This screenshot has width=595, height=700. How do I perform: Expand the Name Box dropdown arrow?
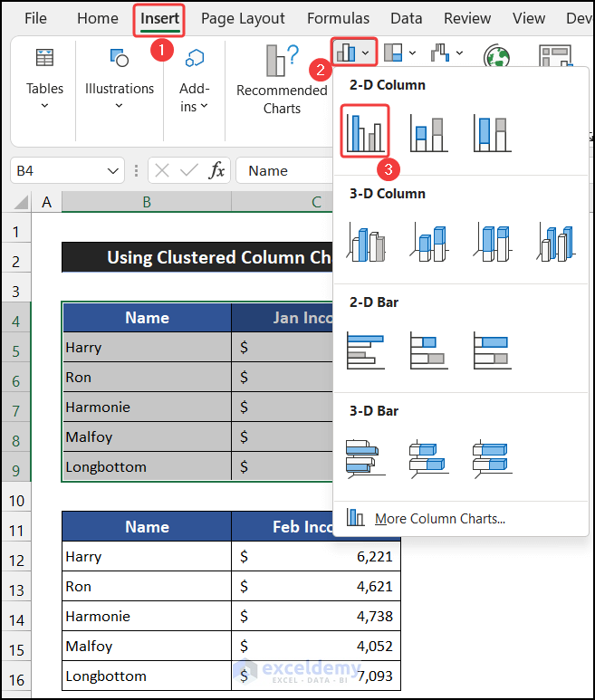(x=113, y=170)
